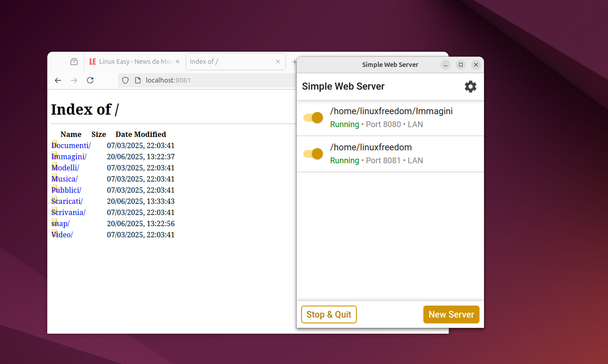Click the Size column header
Image resolution: width=608 pixels, height=364 pixels.
tap(99, 134)
